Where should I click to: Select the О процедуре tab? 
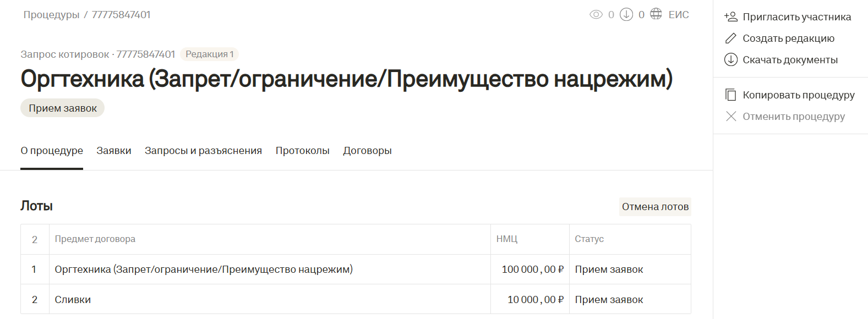tap(52, 151)
